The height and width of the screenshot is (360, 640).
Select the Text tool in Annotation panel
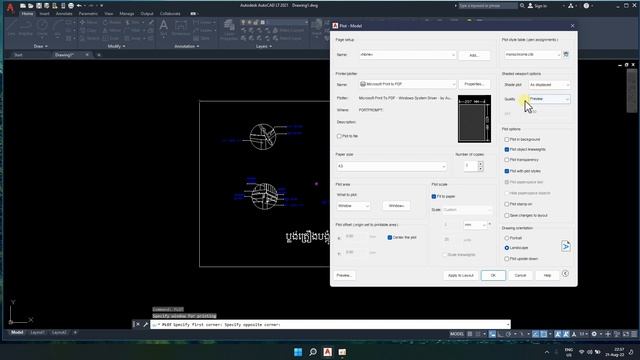click(163, 28)
